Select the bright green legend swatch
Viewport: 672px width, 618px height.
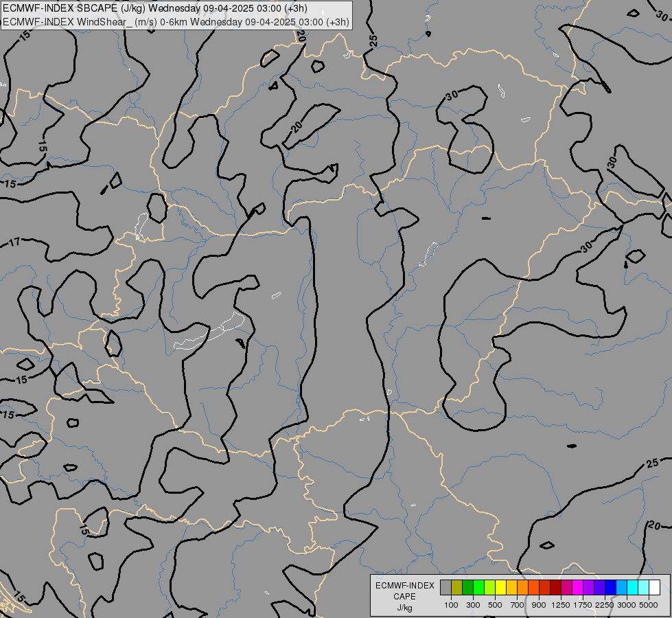478,587
